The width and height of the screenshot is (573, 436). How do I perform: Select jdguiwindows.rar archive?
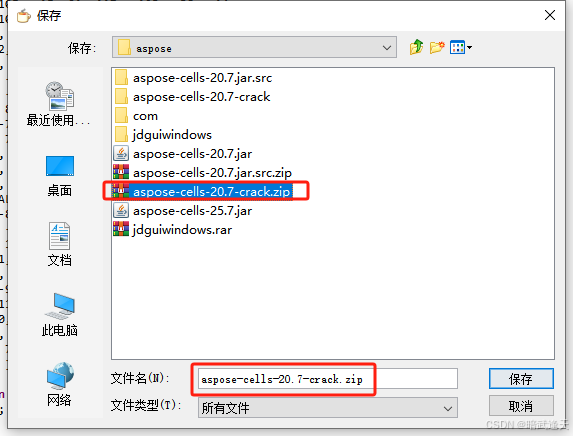pos(172,230)
